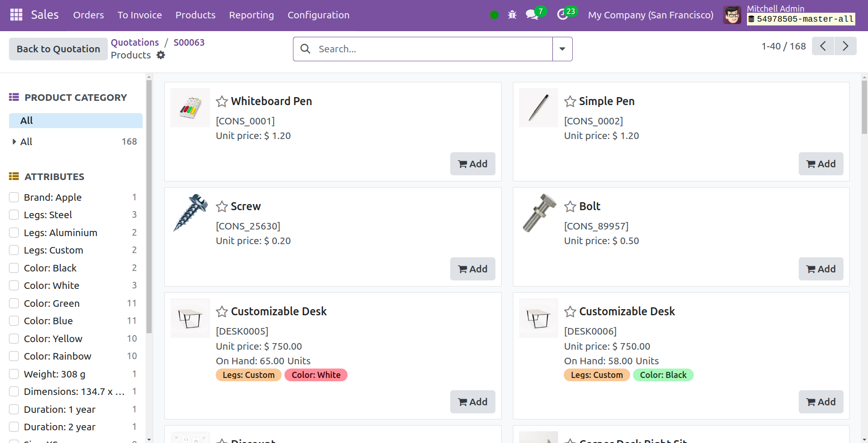Expand the All category tree item

(x=14, y=142)
